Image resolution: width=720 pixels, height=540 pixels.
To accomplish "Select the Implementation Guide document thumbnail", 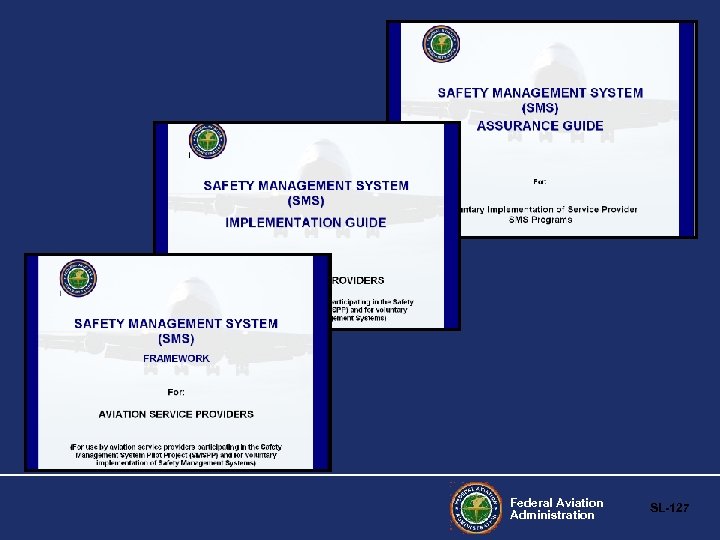I will point(307,225).
